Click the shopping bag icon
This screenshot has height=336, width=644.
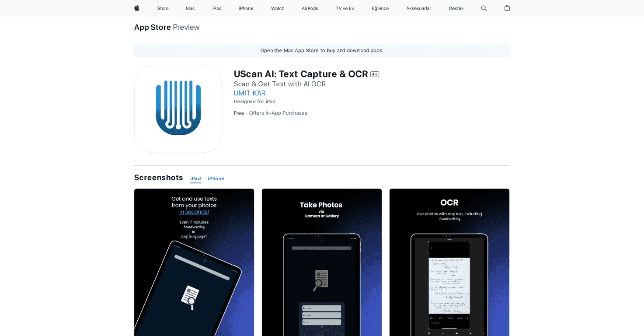[x=507, y=8]
